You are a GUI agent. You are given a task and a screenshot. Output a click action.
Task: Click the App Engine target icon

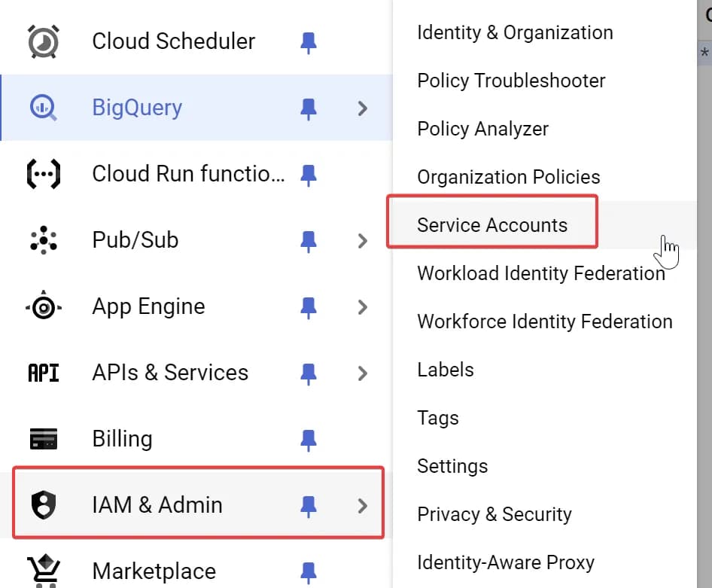coord(44,306)
